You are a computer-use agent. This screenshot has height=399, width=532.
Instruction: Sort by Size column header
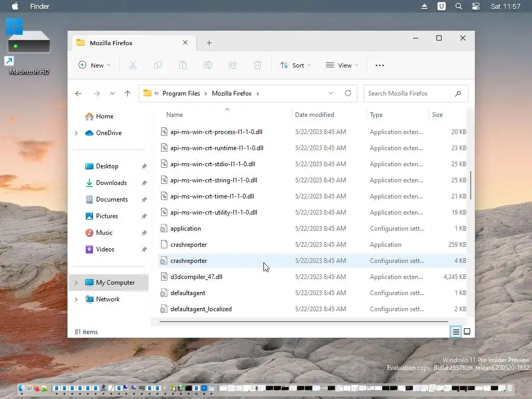click(437, 115)
